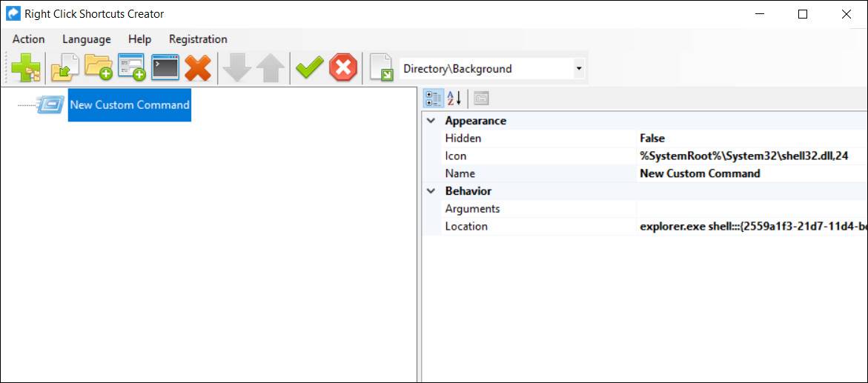Screen dimensions: 868x383
Task: Click the Location property label
Action: (x=466, y=227)
